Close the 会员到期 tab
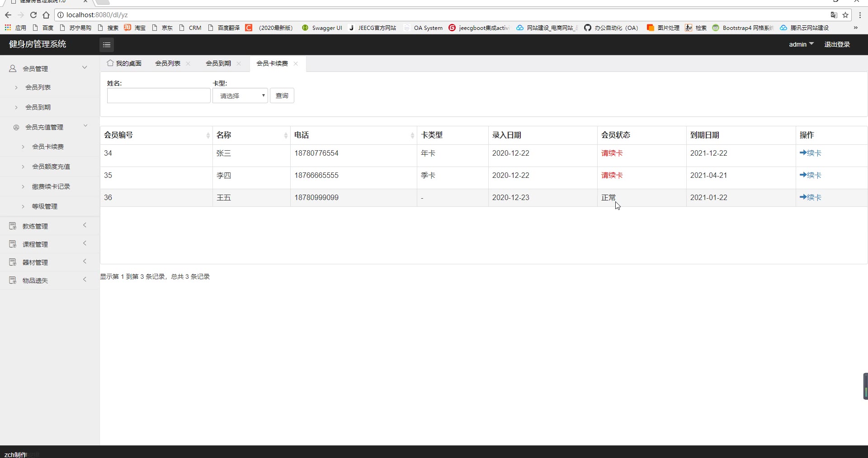The width and height of the screenshot is (868, 458). [239, 63]
